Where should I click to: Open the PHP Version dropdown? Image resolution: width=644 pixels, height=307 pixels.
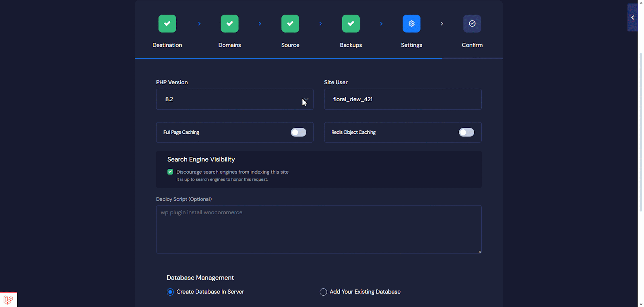pyautogui.click(x=235, y=100)
